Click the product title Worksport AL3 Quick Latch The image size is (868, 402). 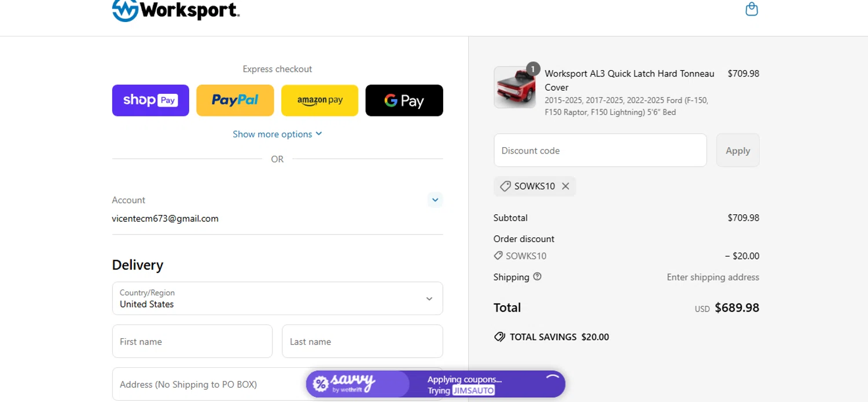[630, 80]
